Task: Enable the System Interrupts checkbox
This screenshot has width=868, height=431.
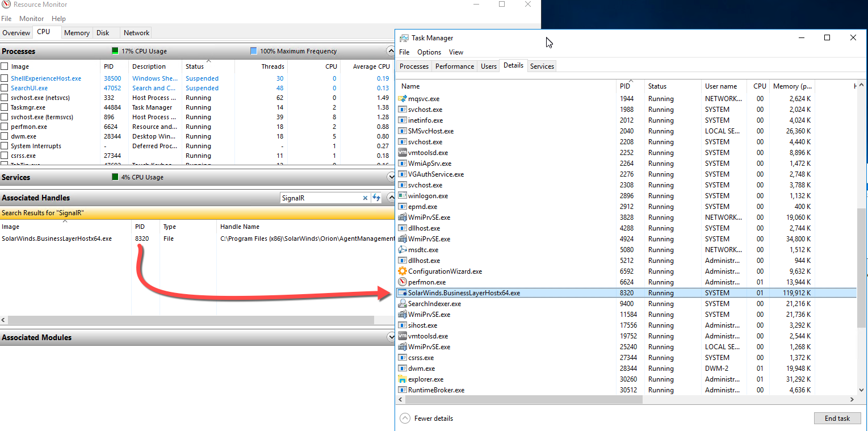Action: [5, 146]
